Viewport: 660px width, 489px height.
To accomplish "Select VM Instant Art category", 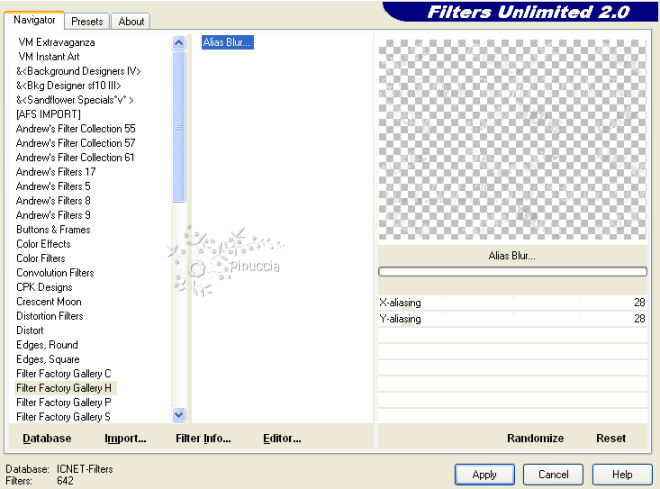I will tap(49, 57).
